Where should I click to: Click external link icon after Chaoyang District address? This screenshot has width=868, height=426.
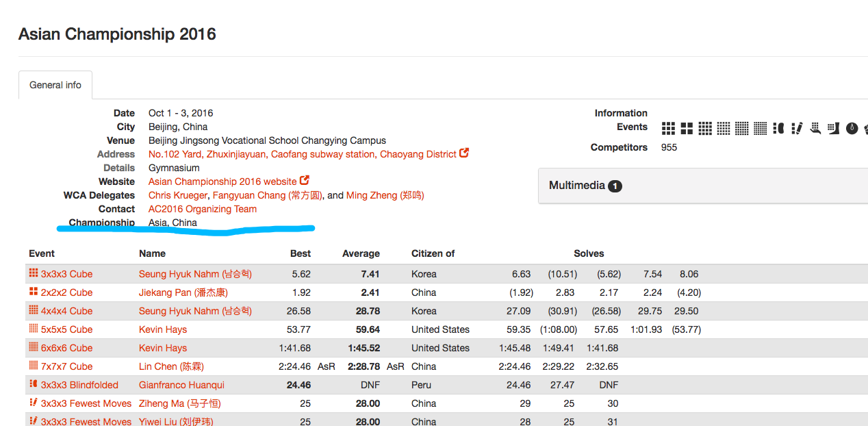coord(464,153)
